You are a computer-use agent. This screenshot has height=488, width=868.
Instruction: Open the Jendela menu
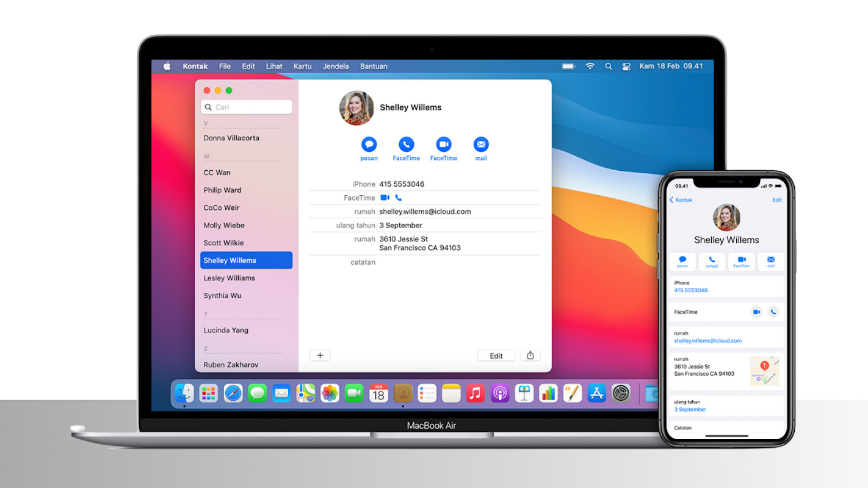[336, 66]
